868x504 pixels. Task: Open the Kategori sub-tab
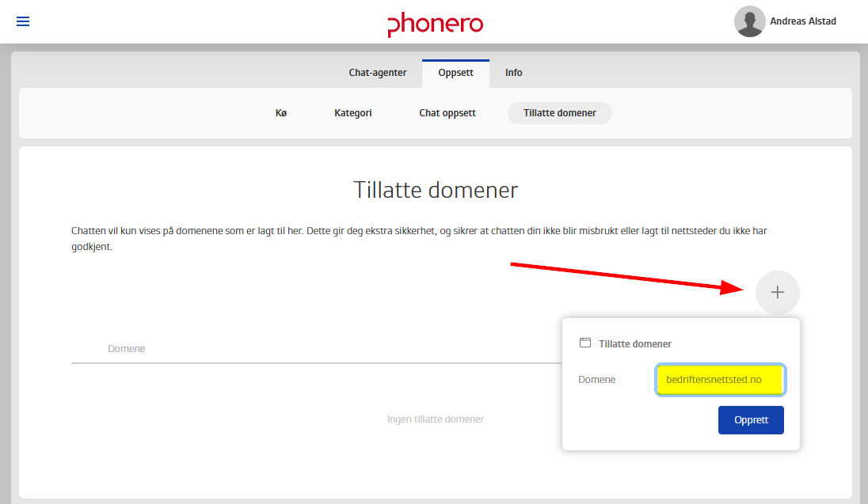pyautogui.click(x=353, y=113)
